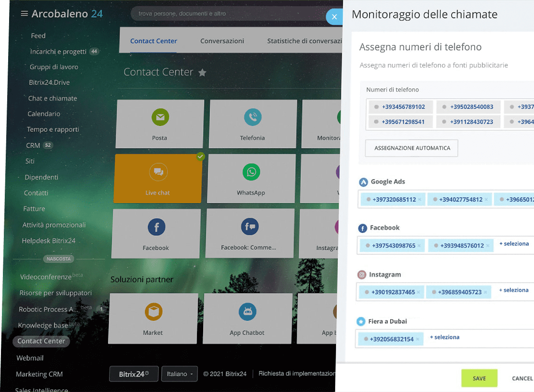
Task: Open Chat e chiamate in the sidebar
Action: point(53,98)
